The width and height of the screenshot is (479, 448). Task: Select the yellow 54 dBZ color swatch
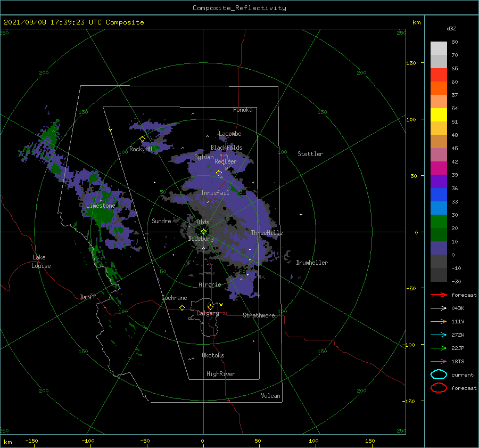coord(439,115)
